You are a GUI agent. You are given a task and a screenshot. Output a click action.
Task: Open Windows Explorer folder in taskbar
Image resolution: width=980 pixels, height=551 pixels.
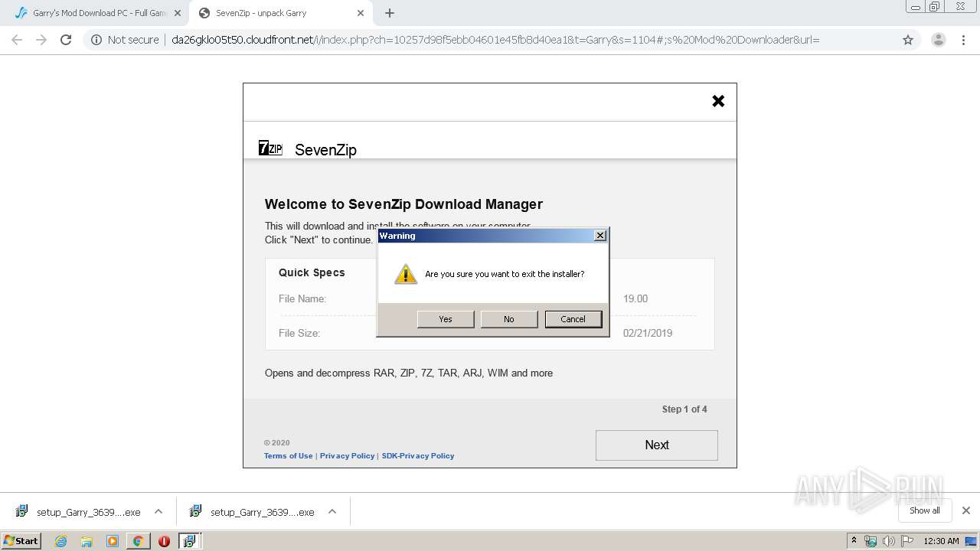coord(87,541)
